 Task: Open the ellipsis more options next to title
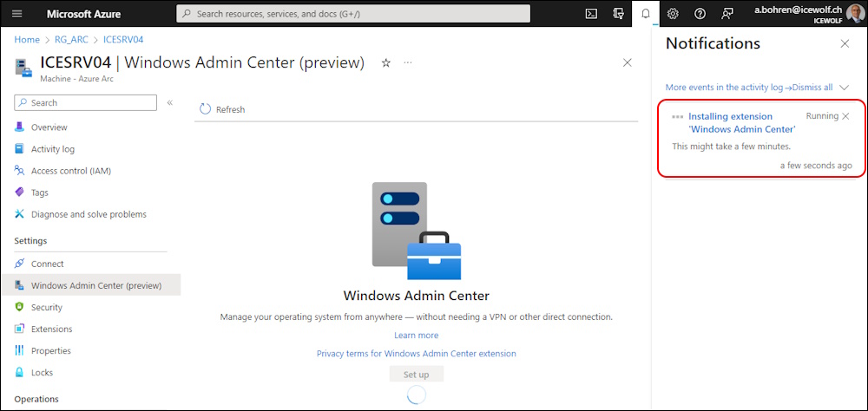pos(408,63)
